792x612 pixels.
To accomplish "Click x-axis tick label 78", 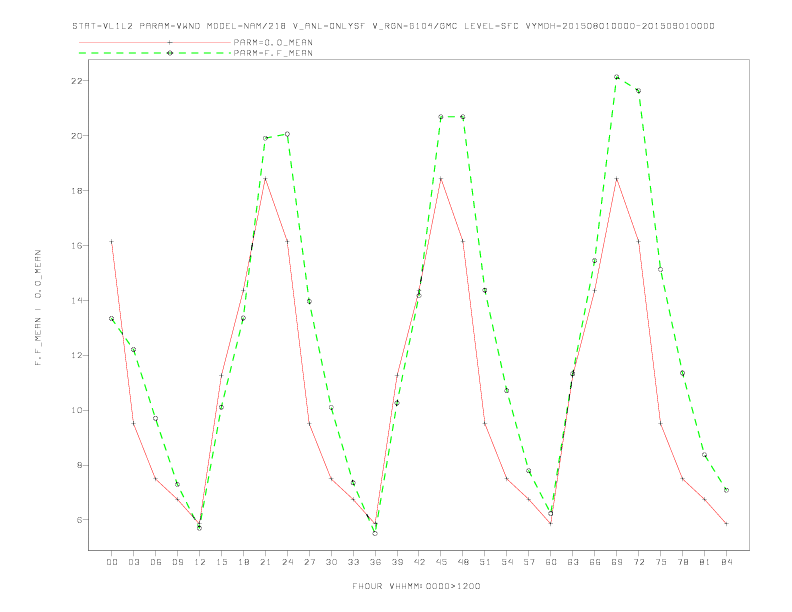I will [682, 562].
